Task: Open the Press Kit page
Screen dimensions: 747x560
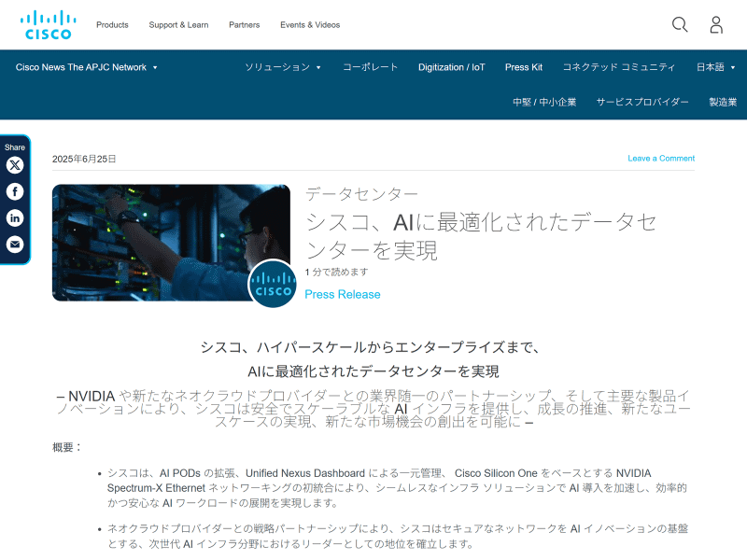Action: (x=524, y=67)
